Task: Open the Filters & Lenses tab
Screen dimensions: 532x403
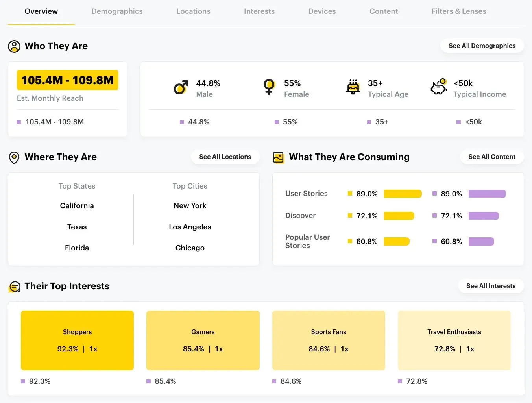Action: tap(458, 11)
